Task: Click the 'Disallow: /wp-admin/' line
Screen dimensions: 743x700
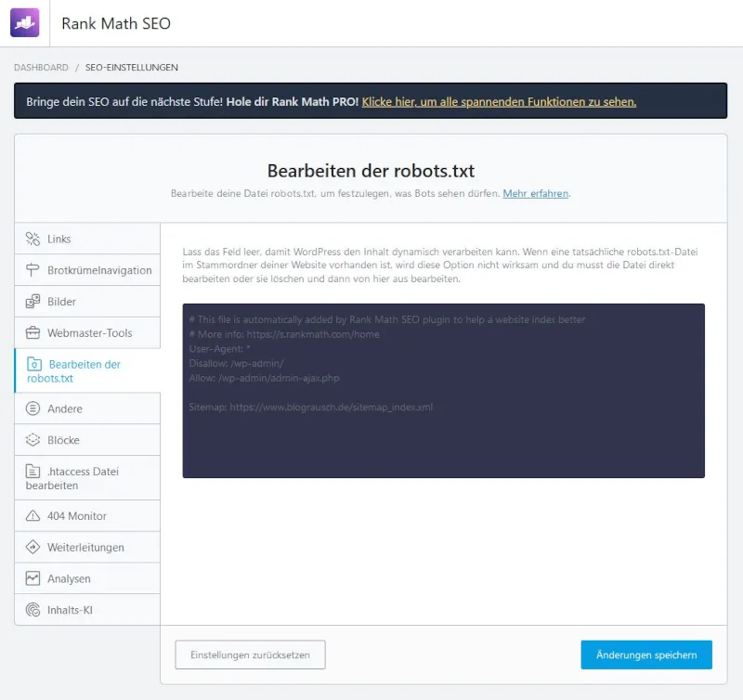Action: click(237, 363)
